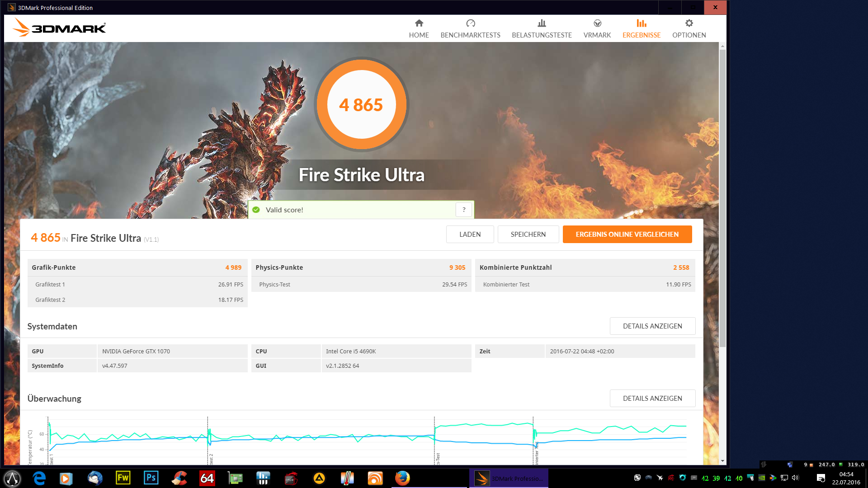Screen dimensions: 868x488
Task: Open Photoshop from the taskbar
Action: 151,478
